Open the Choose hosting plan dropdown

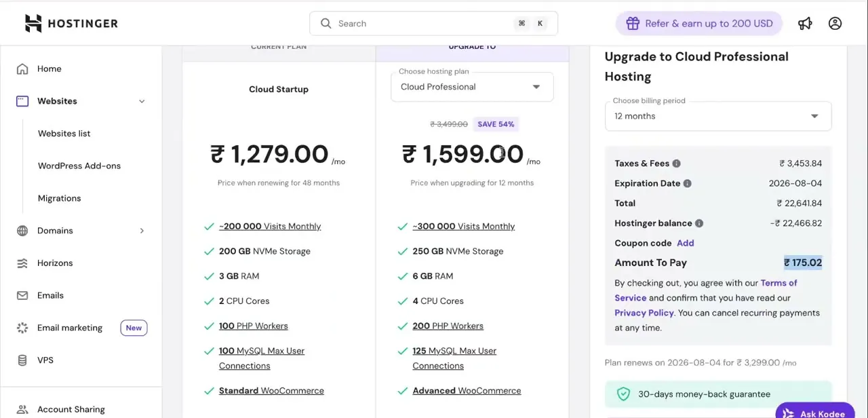[472, 87]
